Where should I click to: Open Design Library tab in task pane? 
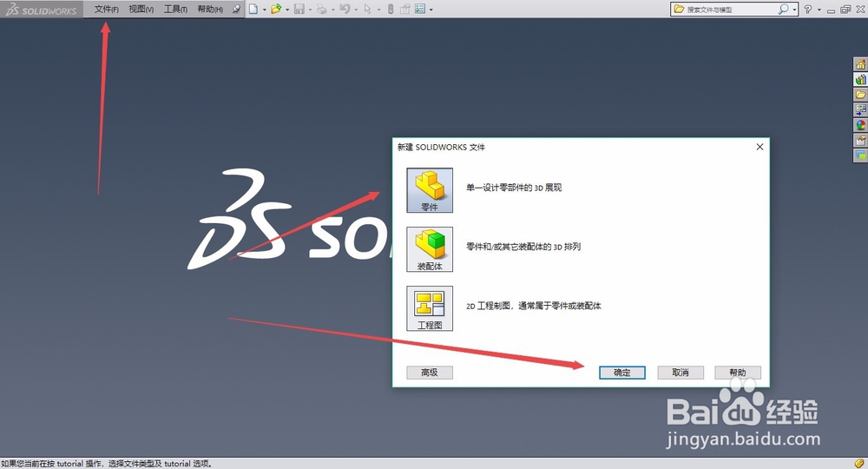click(x=860, y=80)
